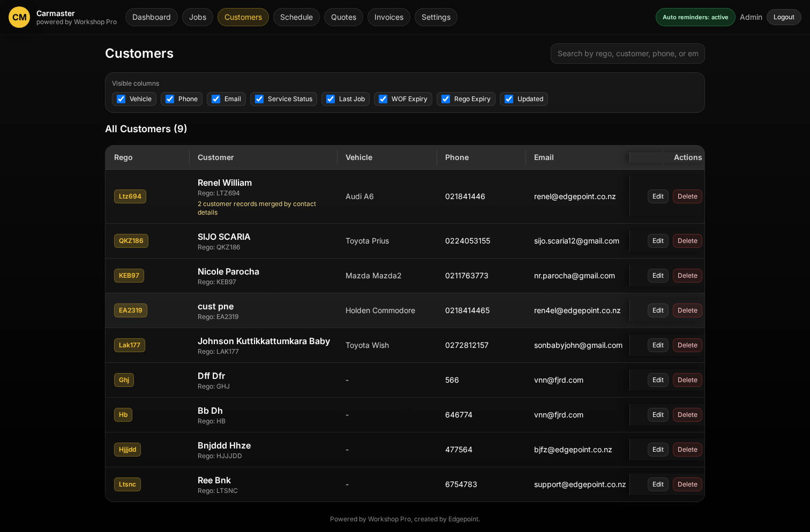This screenshot has height=532, width=810.
Task: Disable the WOF Expiry column
Action: (383, 99)
